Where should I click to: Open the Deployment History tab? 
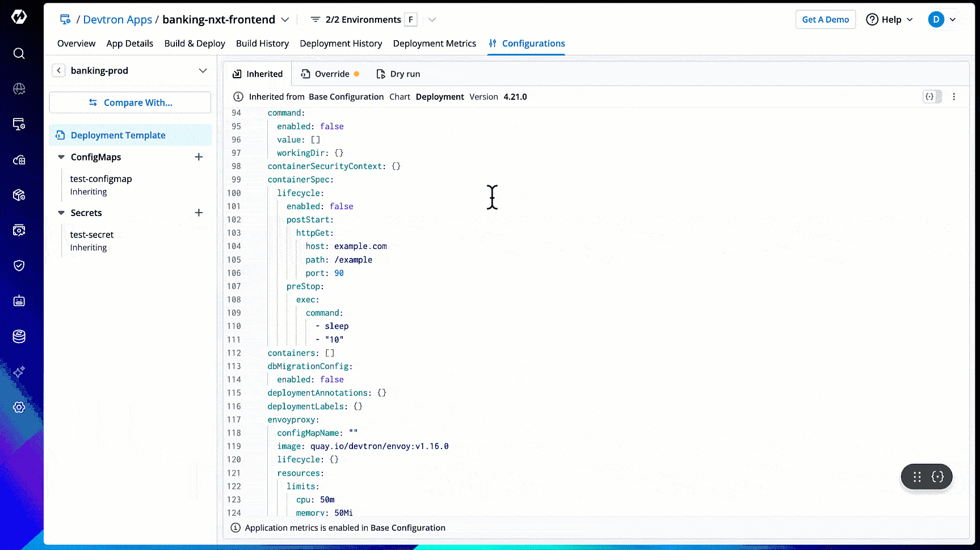(340, 44)
